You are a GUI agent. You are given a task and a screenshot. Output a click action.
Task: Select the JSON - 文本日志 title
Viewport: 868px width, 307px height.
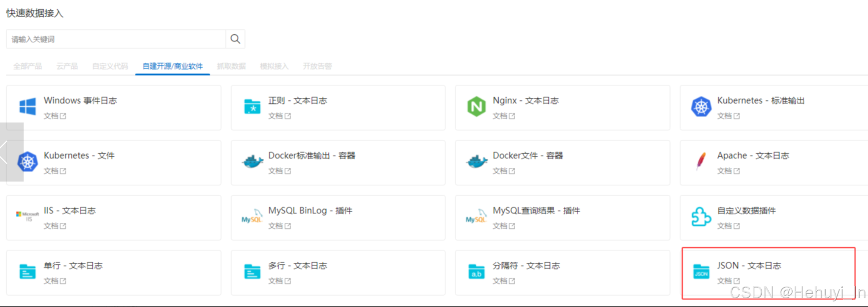tap(749, 266)
